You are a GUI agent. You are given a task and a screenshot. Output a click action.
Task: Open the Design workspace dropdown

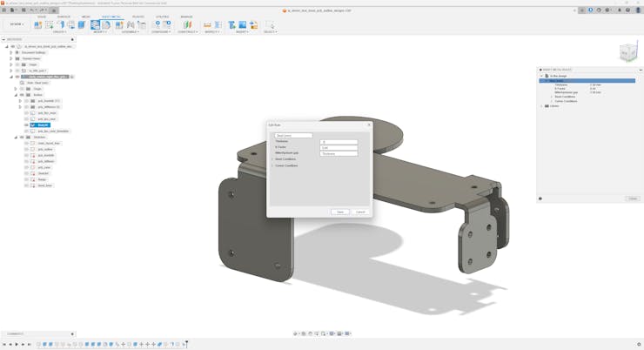(x=17, y=24)
